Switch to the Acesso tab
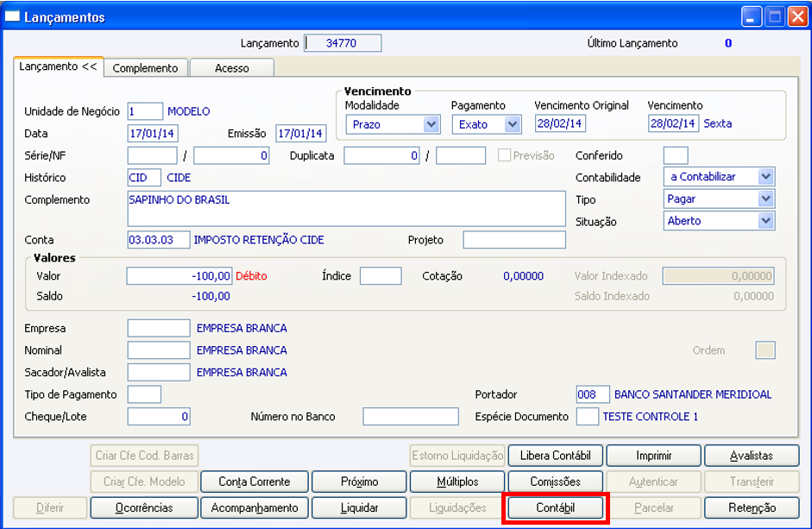This screenshot has width=812, height=529. tap(232, 68)
